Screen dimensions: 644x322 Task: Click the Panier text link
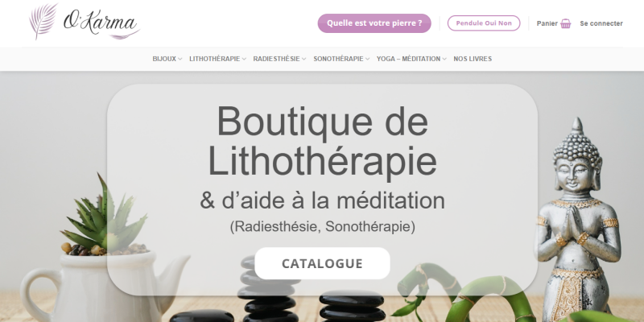tap(547, 23)
